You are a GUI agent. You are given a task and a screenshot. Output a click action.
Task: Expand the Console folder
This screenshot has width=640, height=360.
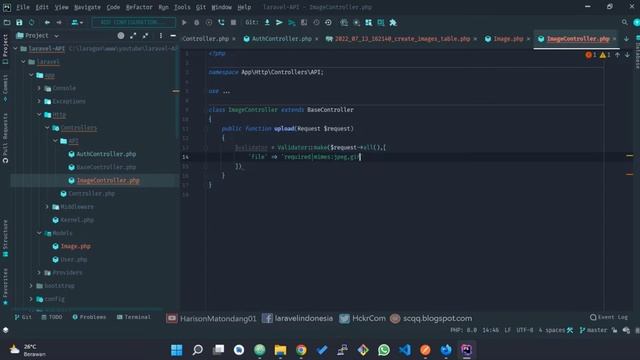(x=39, y=88)
